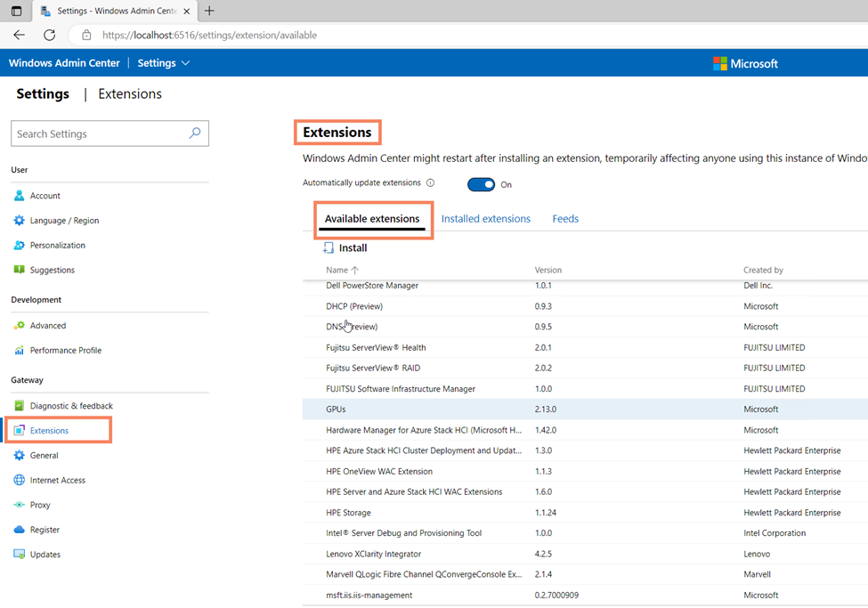Image resolution: width=868 pixels, height=608 pixels.
Task: Click the General gear icon
Action: click(20, 455)
